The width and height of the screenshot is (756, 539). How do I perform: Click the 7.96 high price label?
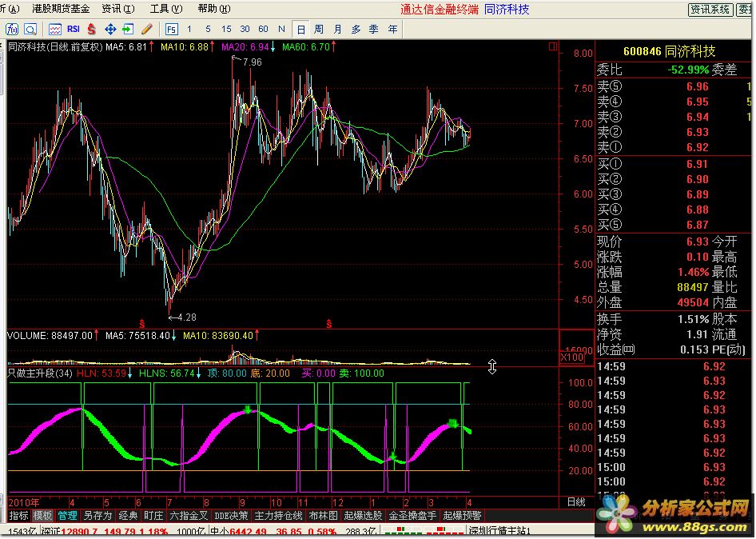pyautogui.click(x=253, y=62)
